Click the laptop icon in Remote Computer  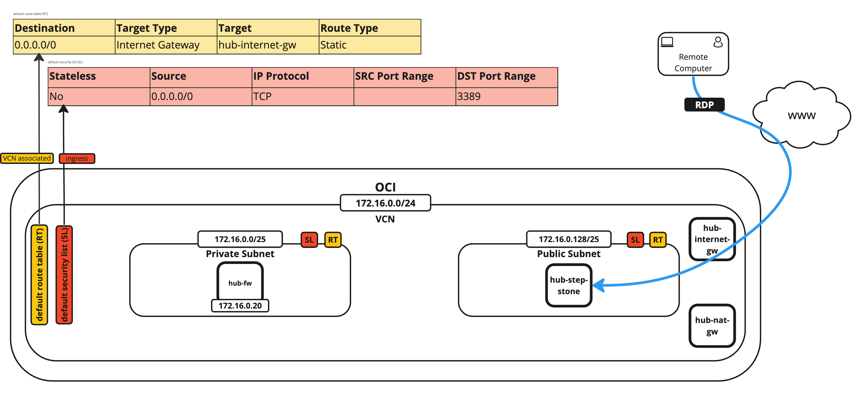tap(667, 42)
